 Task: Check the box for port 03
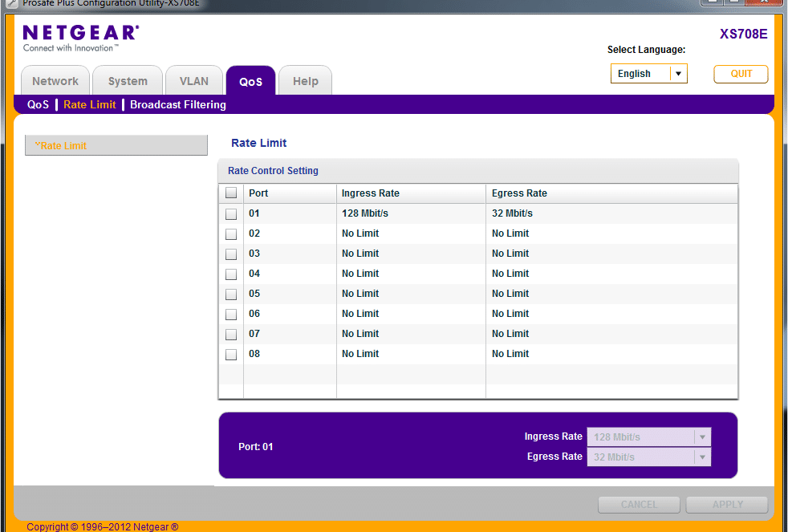pyautogui.click(x=231, y=254)
